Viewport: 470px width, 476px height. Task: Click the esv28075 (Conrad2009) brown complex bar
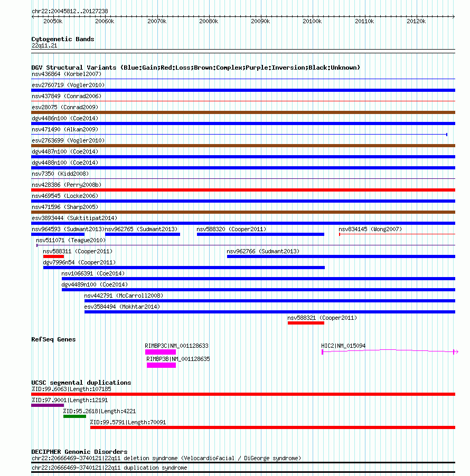pyautogui.click(x=243, y=112)
